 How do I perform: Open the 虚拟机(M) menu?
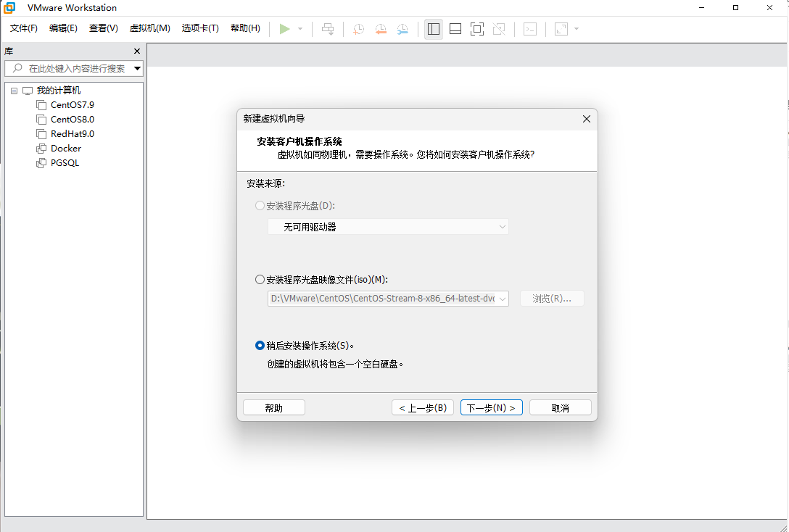pos(150,28)
